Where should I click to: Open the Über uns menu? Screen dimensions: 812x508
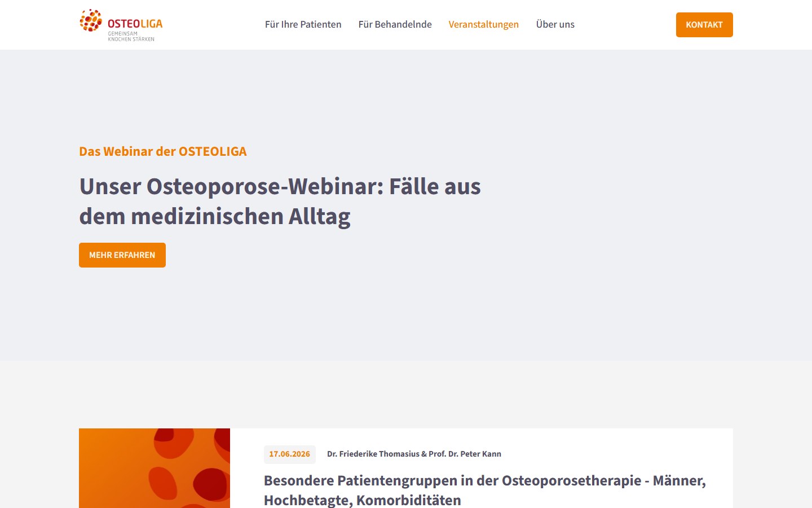[555, 24]
